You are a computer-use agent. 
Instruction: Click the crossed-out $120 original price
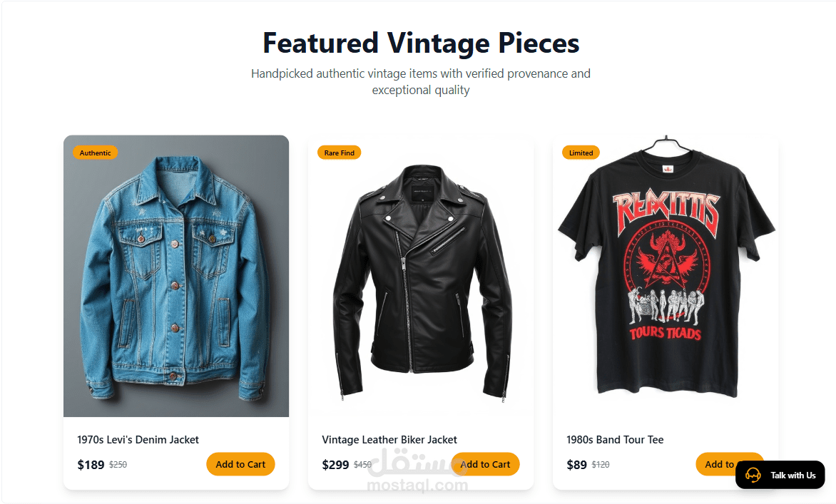click(x=601, y=465)
